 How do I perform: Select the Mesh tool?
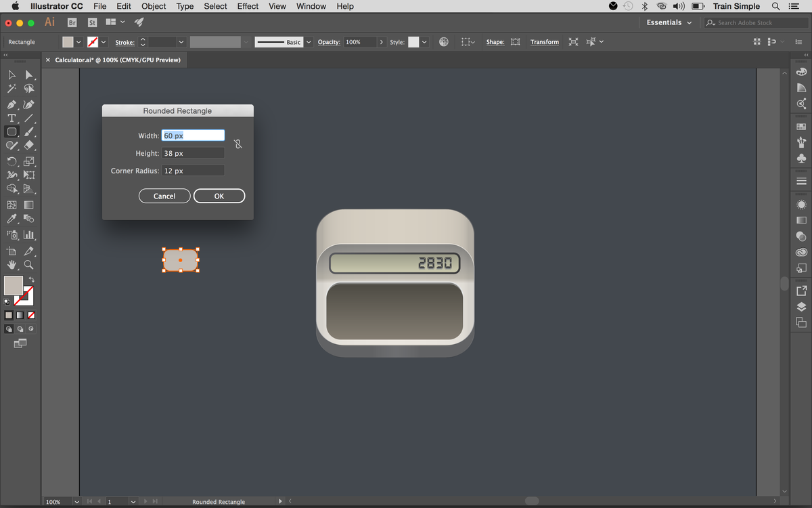[12, 204]
